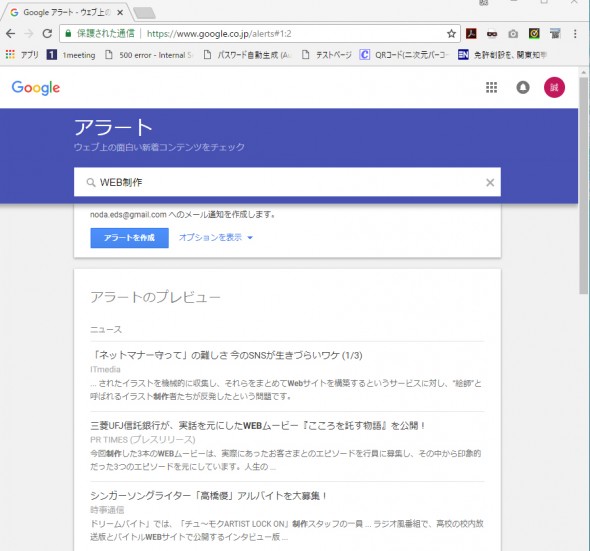590x551 pixels.
Task: Open a new tab
Action: [x=144, y=13]
